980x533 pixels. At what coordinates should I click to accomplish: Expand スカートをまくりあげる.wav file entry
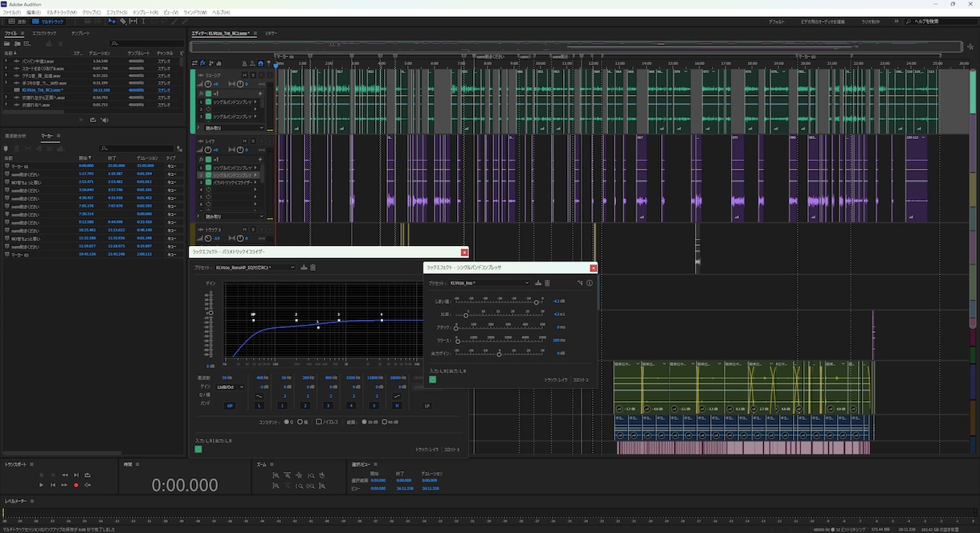6,68
